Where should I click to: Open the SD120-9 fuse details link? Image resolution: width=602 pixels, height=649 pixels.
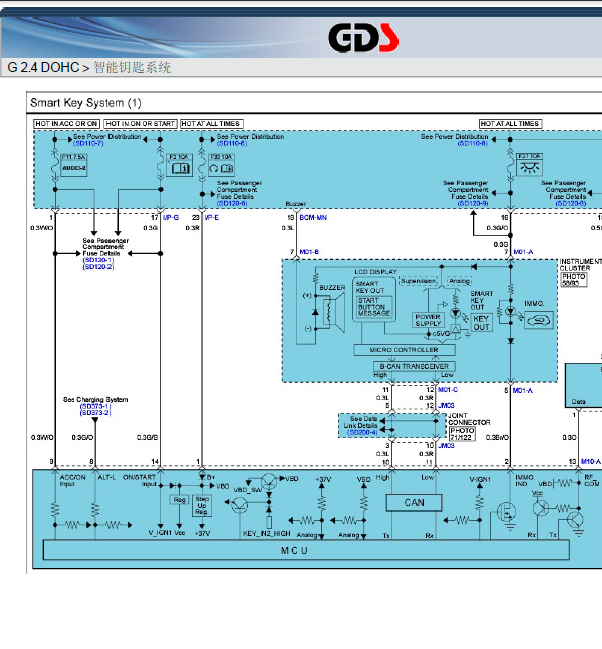point(473,203)
